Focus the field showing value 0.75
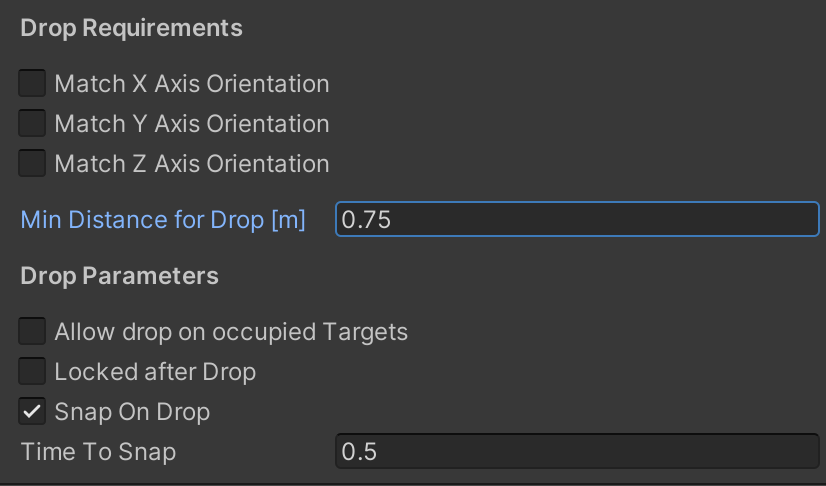Viewport: 826px width, 486px height. coord(577,219)
